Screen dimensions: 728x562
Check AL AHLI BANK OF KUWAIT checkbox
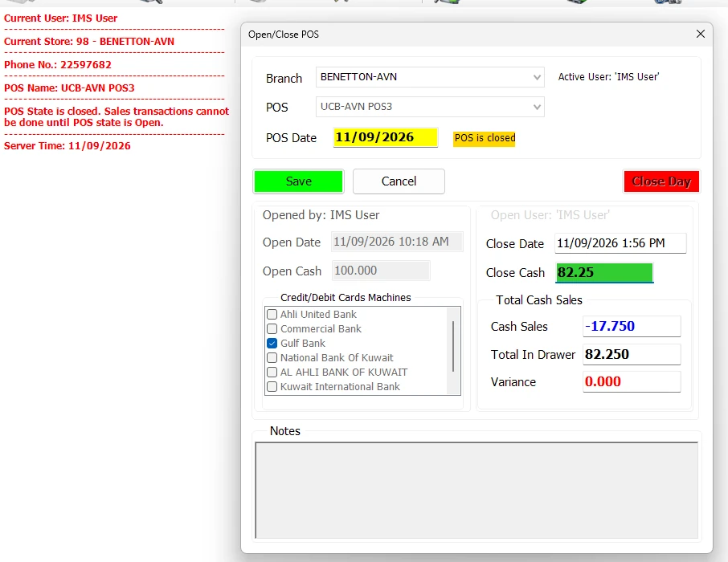click(x=272, y=373)
